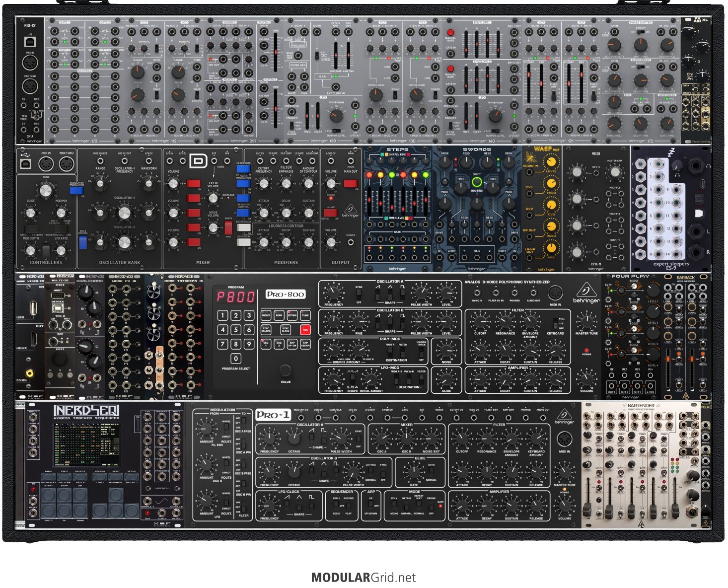The width and height of the screenshot is (728, 588).
Task: Click the WASP VCF LEVEL knob
Action: (x=551, y=161)
